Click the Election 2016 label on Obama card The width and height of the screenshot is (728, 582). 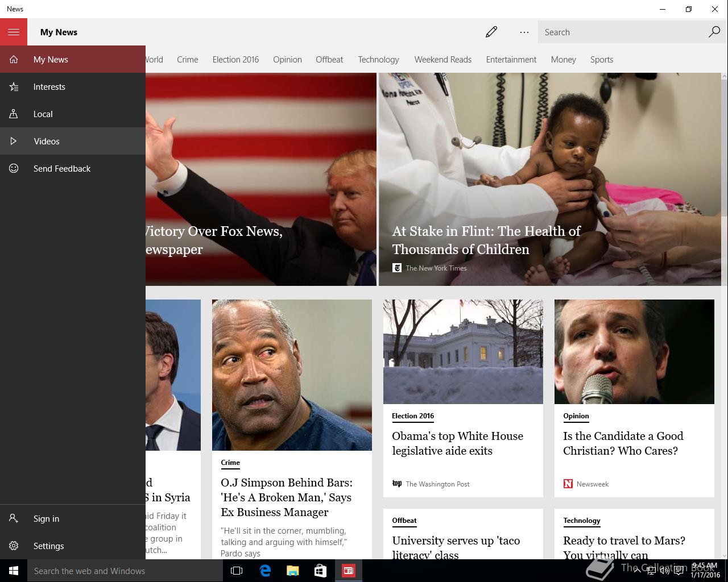[x=413, y=416]
